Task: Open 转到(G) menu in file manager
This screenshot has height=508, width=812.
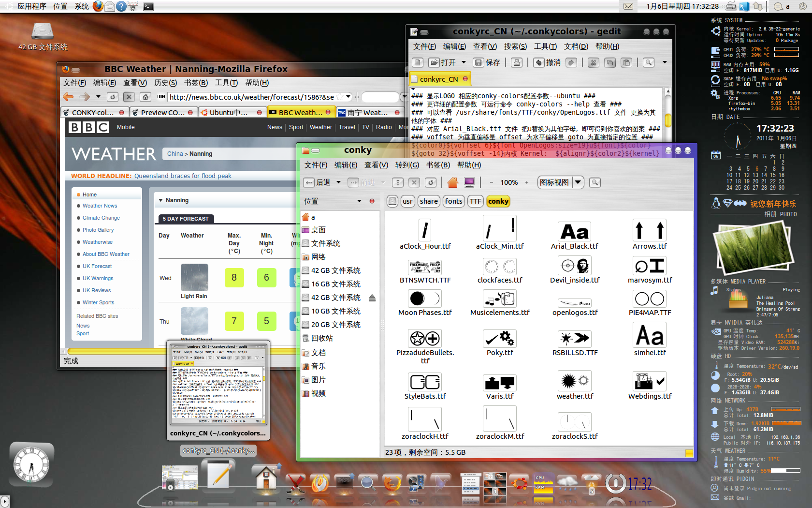Action: (407, 165)
